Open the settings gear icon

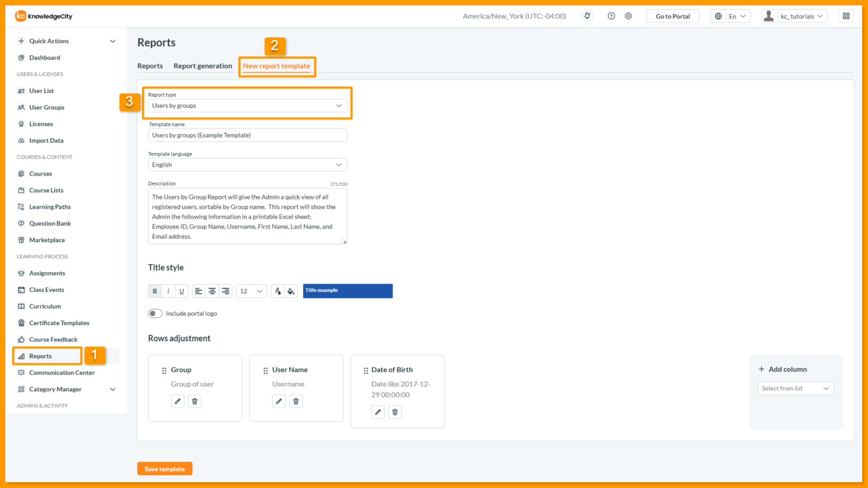tap(628, 16)
